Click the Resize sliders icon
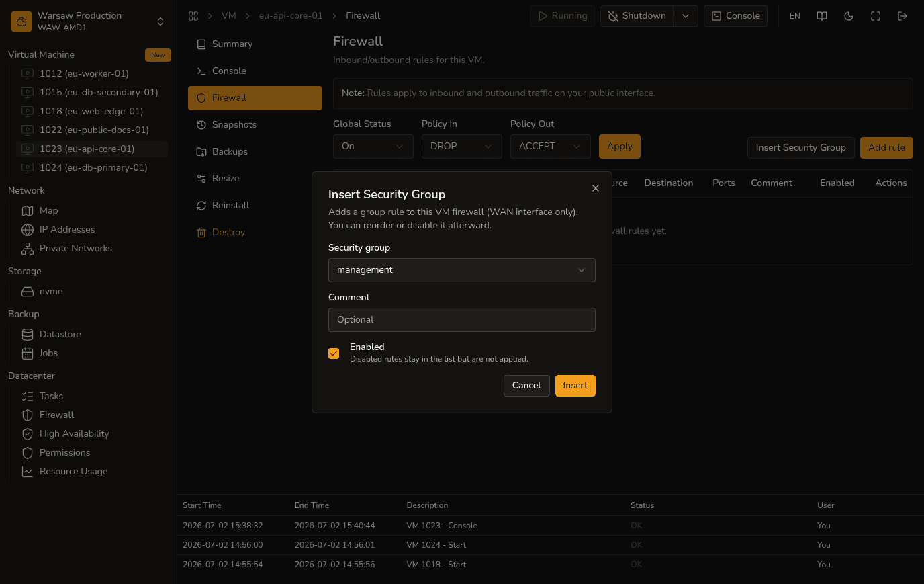924x584 pixels. point(201,178)
